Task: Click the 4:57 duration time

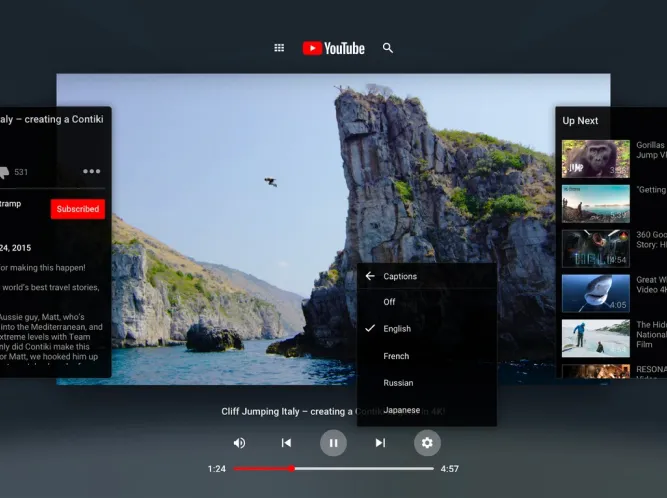Action: pos(450,469)
